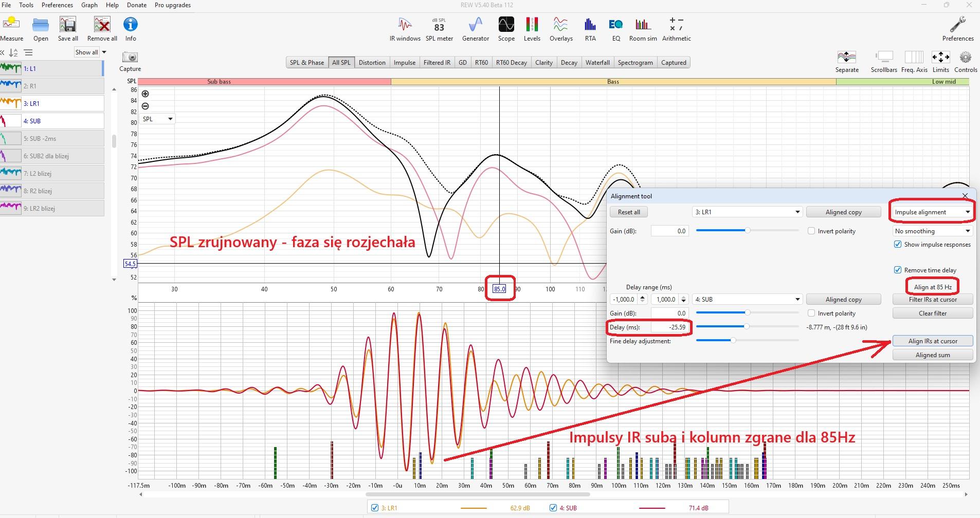Click the Capture camera icon
Image resolution: width=980 pixels, height=518 pixels.
point(130,58)
